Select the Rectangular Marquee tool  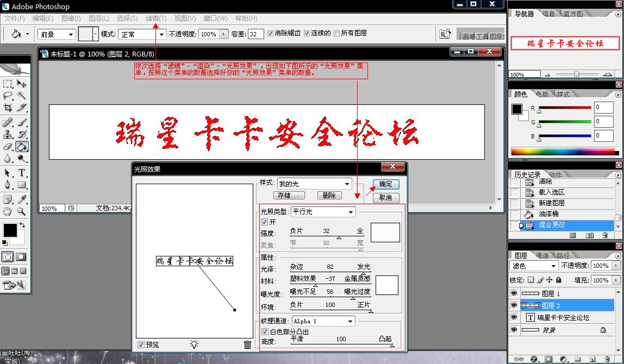8,84
